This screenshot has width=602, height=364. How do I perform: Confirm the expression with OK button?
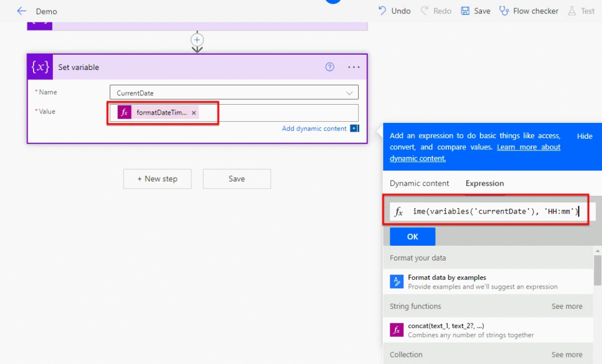click(x=412, y=236)
